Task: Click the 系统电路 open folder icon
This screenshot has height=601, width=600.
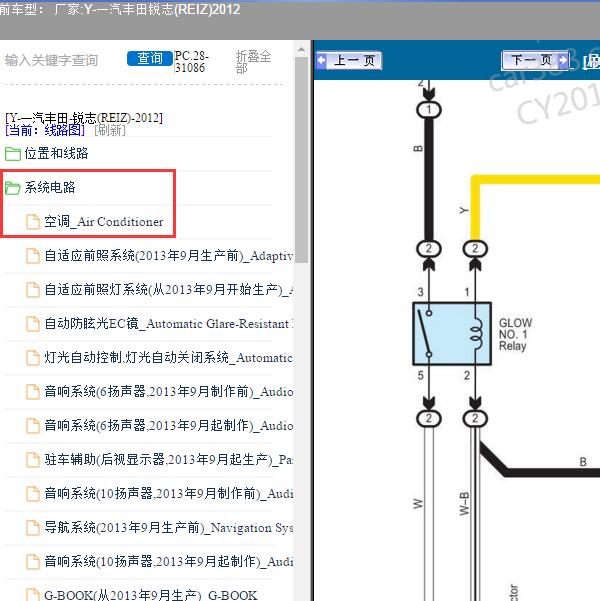Action: [x=13, y=188]
